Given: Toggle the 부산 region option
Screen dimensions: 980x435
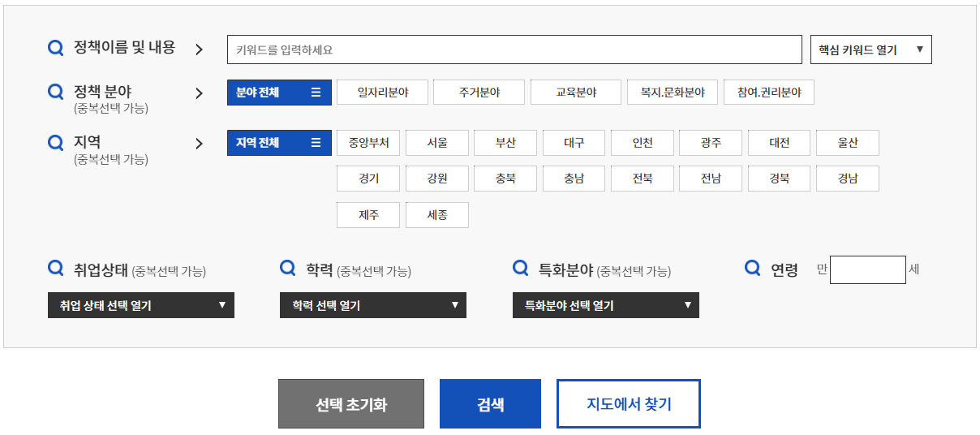Looking at the screenshot, I should [x=505, y=143].
